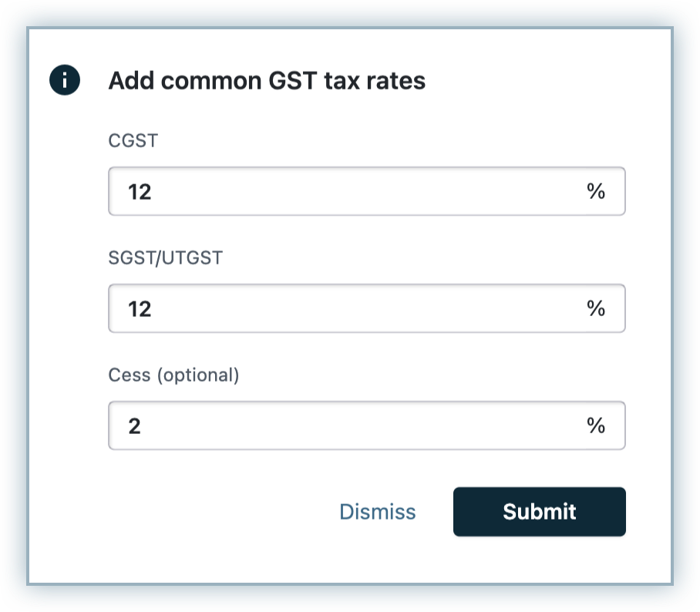
Task: Click the percent symbol in the CGST field
Action: click(596, 191)
